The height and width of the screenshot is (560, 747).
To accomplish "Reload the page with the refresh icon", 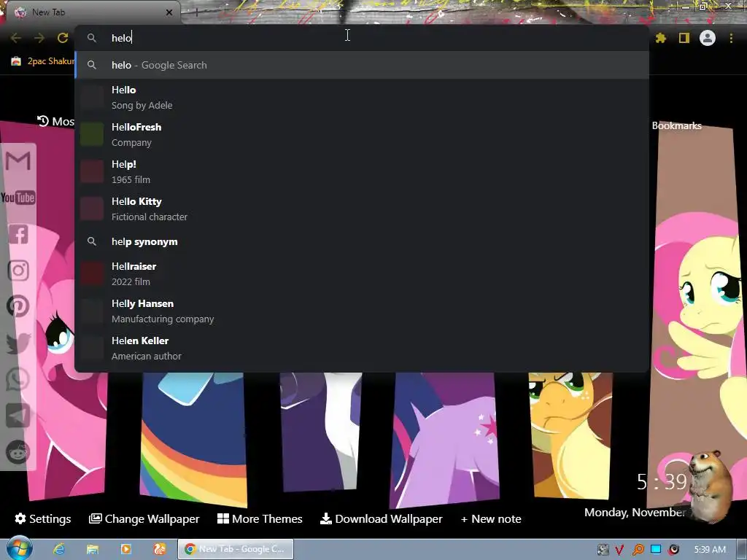I will (x=63, y=38).
